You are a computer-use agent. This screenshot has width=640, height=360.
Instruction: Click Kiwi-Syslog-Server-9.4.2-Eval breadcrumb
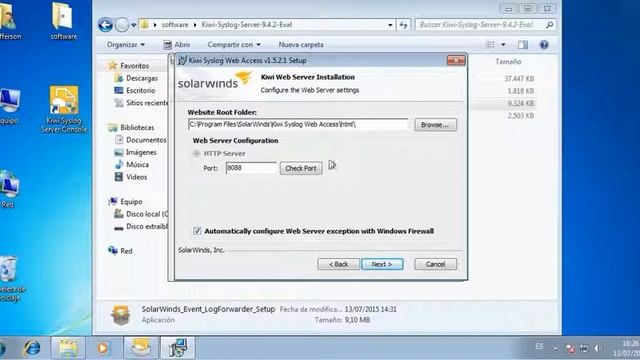pyautogui.click(x=247, y=25)
